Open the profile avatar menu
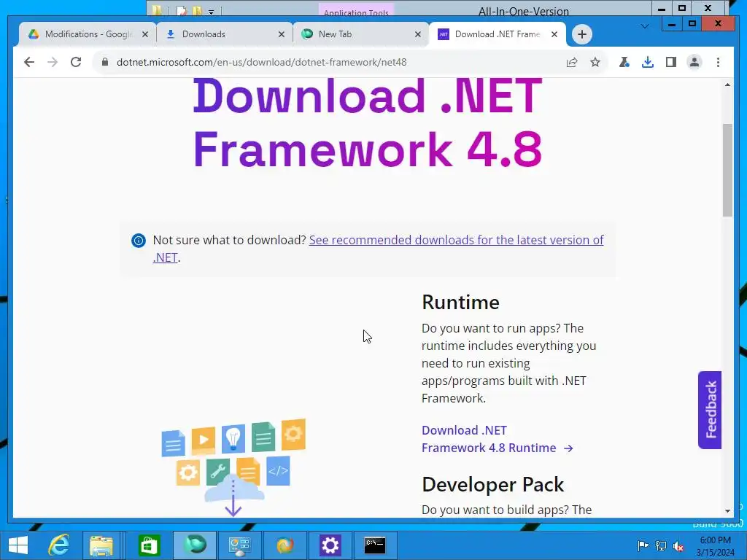 (694, 62)
